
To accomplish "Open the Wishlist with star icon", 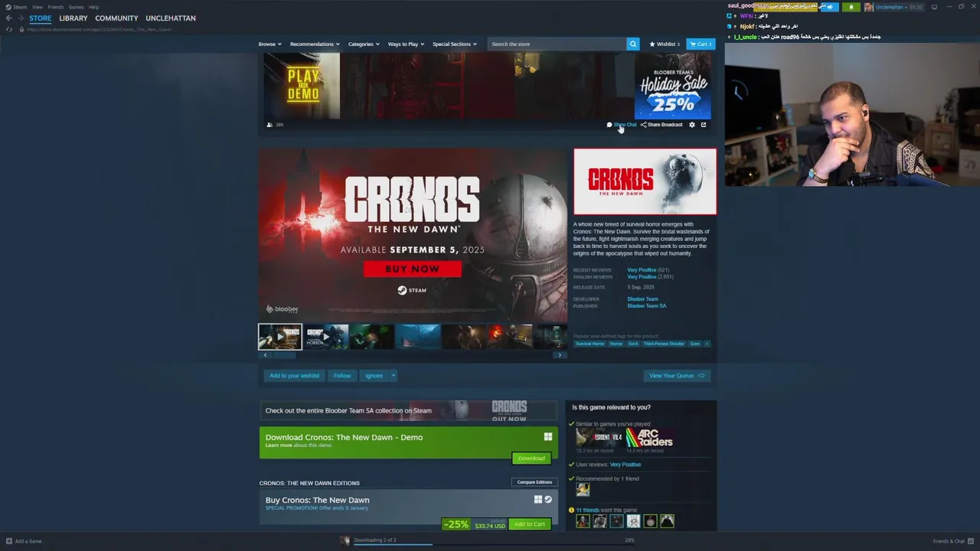I will coord(665,44).
